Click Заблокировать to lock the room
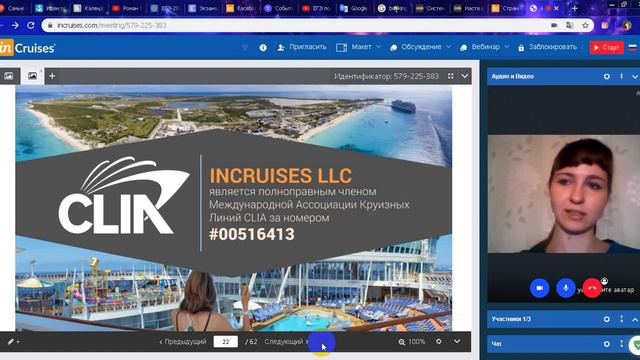The image size is (640, 360). point(548,47)
